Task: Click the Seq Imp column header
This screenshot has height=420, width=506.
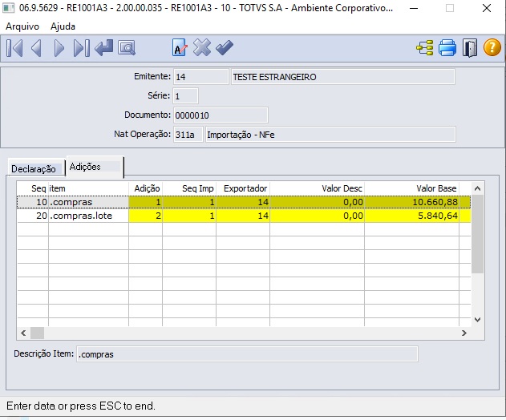Action: (189, 188)
